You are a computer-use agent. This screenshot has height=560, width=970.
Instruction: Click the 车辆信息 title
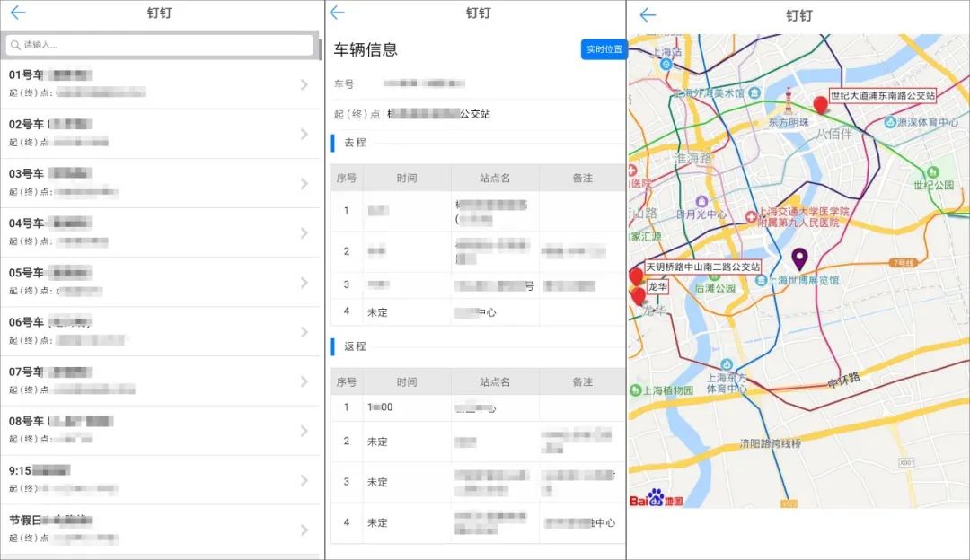click(366, 49)
